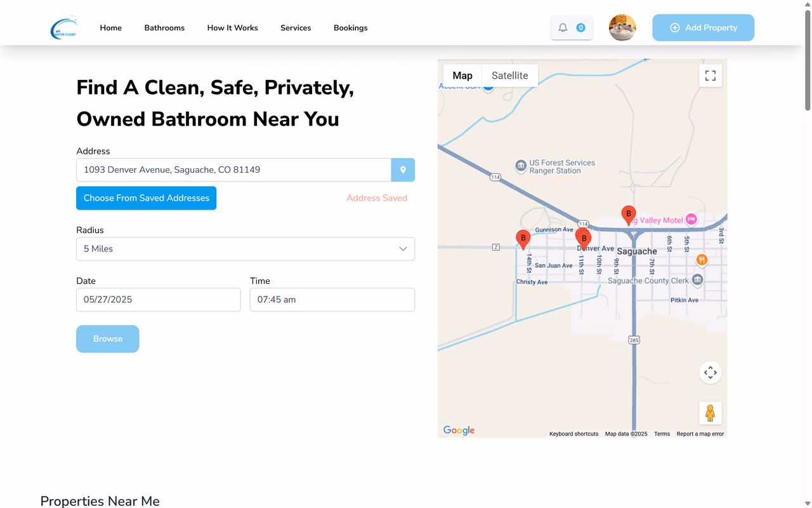
Task: Click the user profile avatar
Action: [622, 28]
